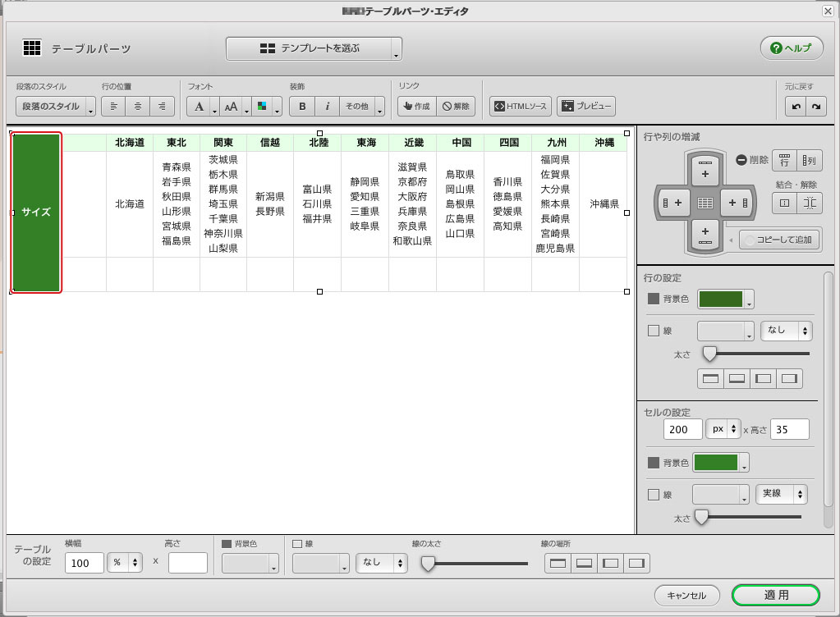Apply italic with the i button
This screenshot has height=617, width=840.
click(327, 106)
